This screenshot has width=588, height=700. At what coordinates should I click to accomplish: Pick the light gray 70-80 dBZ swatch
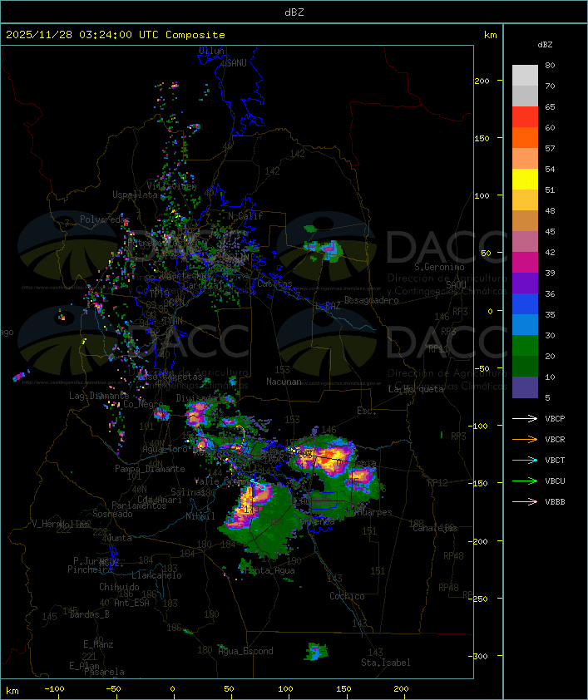point(525,76)
